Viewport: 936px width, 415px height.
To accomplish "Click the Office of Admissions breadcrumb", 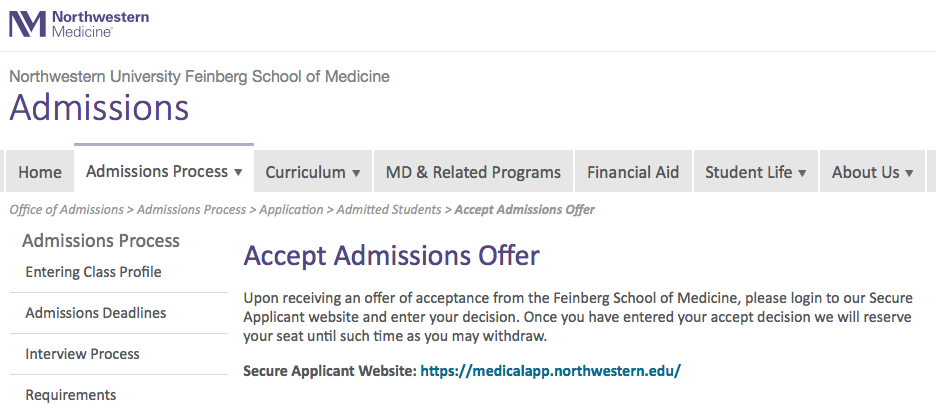I will coord(66,210).
